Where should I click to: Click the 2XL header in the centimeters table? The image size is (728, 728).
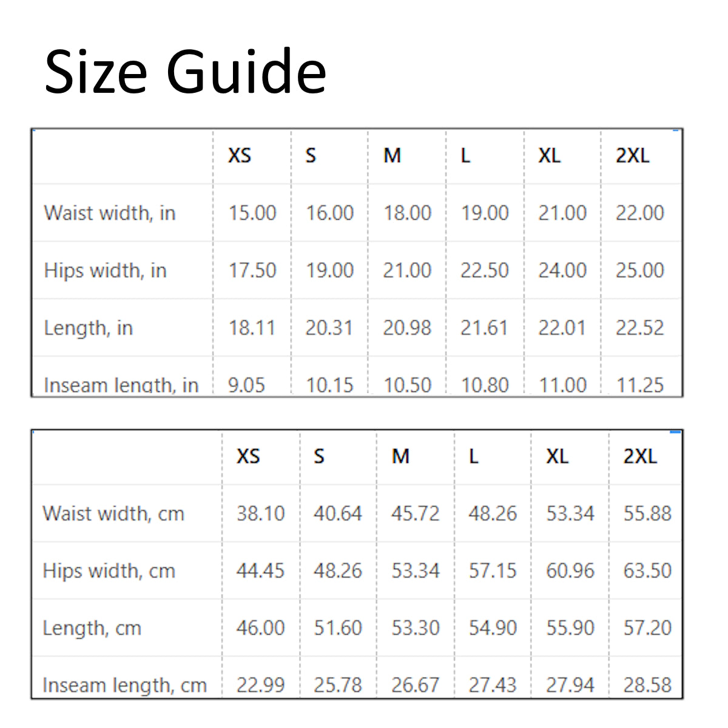tap(640, 456)
